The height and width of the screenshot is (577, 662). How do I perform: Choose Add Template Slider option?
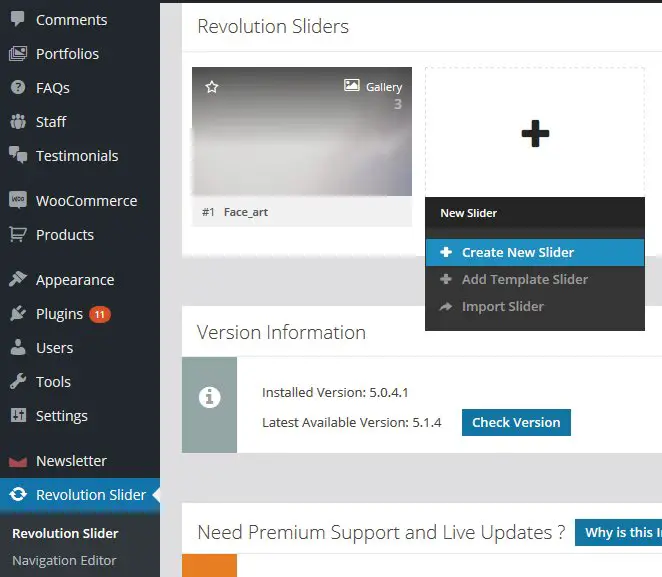[x=535, y=279]
